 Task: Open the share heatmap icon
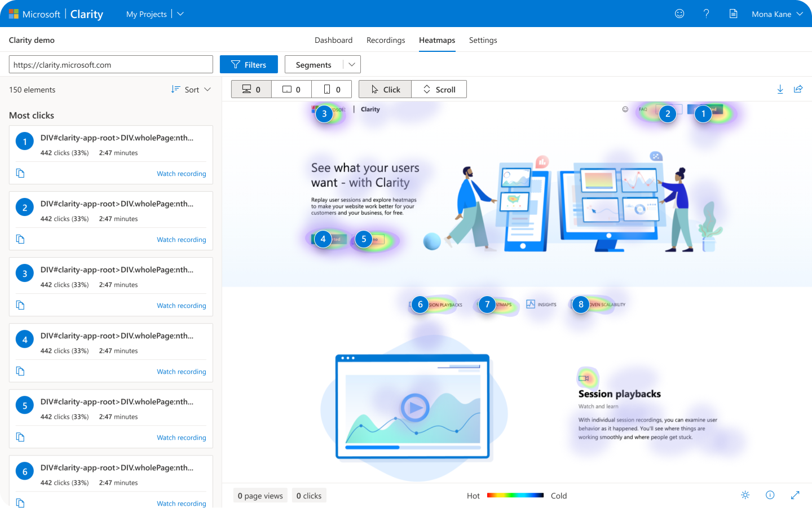pos(798,89)
